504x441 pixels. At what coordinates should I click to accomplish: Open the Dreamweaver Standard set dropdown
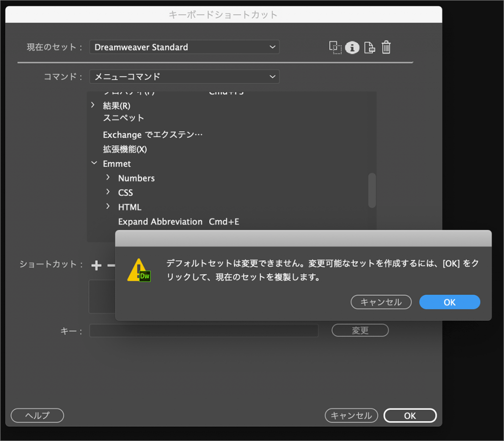(184, 47)
